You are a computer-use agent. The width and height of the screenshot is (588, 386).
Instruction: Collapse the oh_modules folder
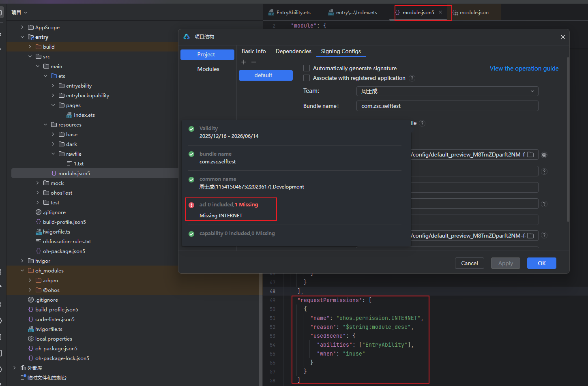(x=22, y=270)
